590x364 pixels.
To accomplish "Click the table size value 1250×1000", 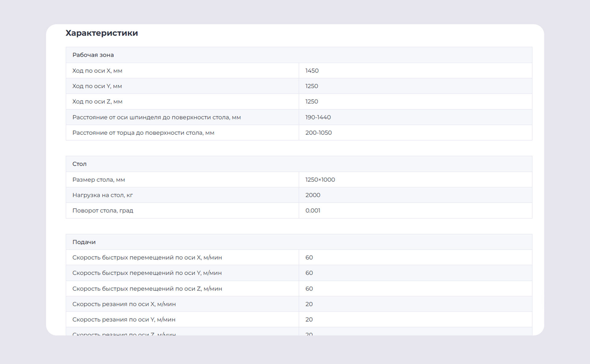I will tap(320, 180).
